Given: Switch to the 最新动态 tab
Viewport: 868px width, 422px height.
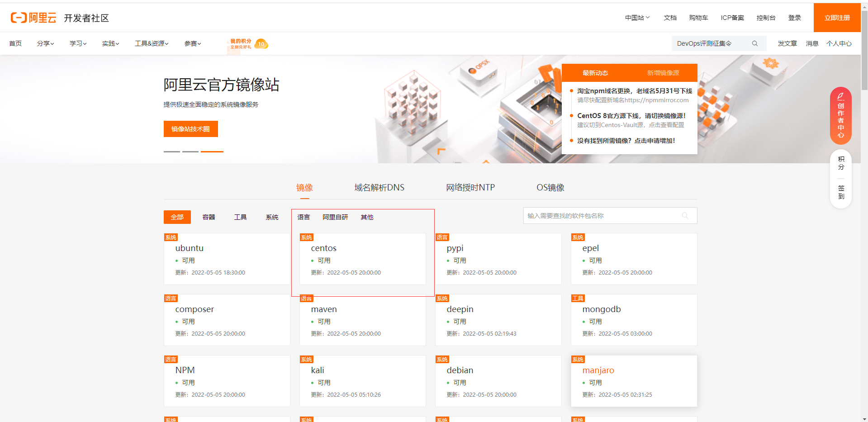Looking at the screenshot, I should pos(595,73).
